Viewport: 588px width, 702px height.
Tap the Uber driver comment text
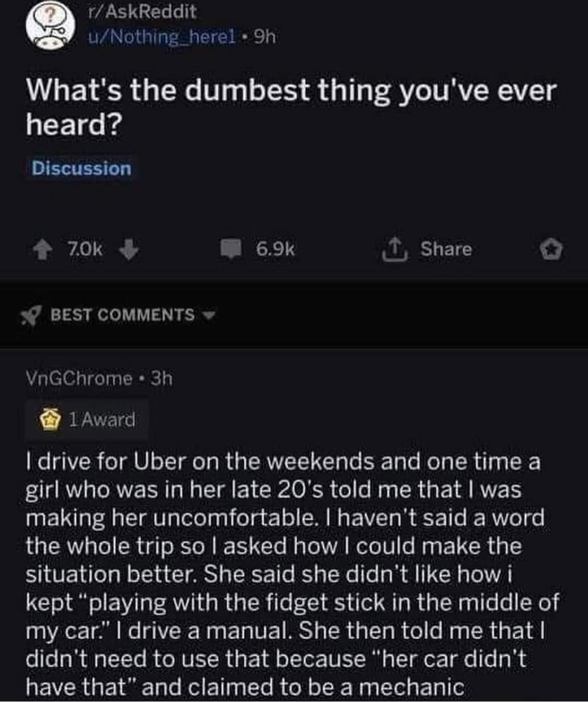(290, 574)
